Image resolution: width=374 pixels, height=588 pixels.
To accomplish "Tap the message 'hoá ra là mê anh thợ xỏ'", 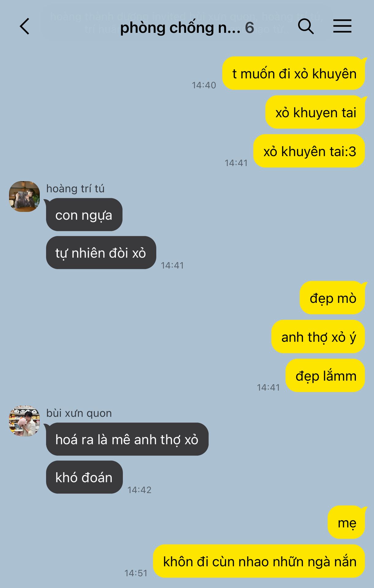I will coord(127,439).
